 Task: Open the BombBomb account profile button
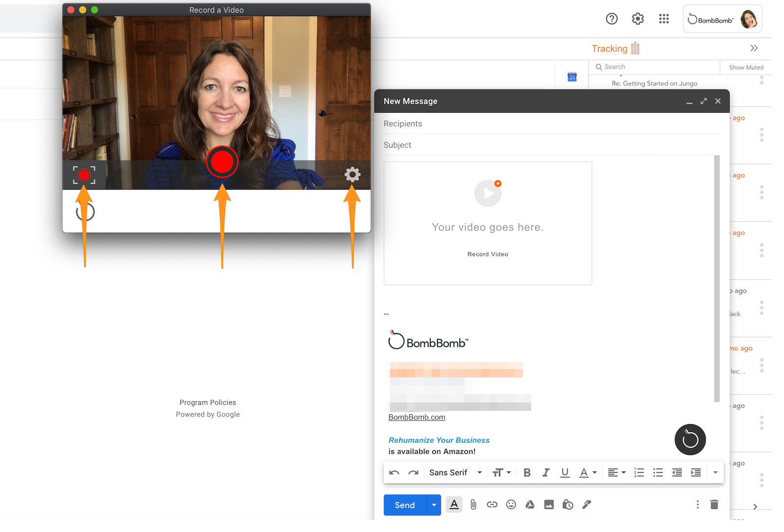tap(722, 19)
